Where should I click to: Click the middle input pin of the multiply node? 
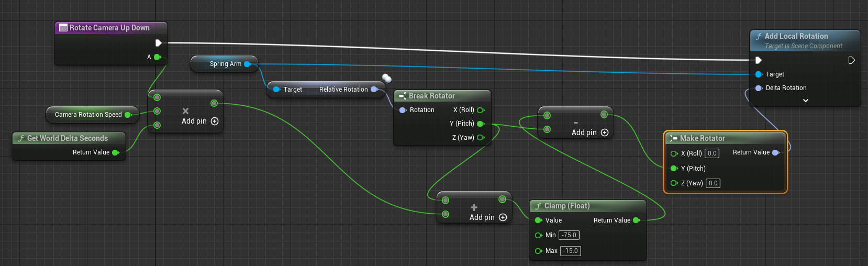click(x=157, y=111)
